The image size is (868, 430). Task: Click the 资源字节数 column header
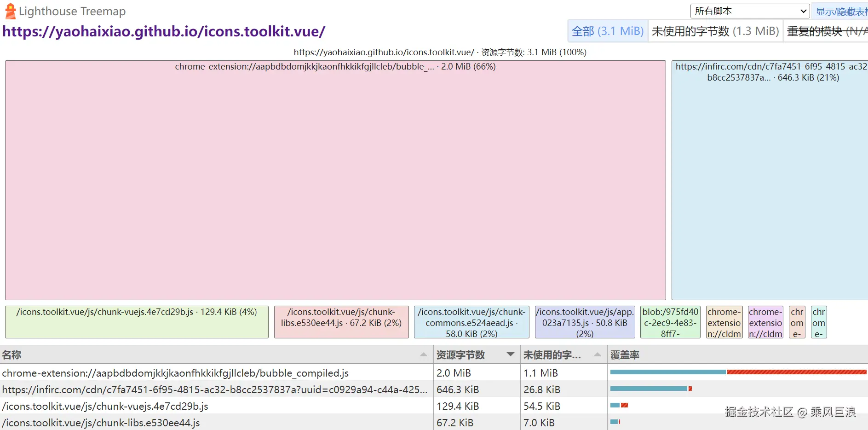pos(477,354)
